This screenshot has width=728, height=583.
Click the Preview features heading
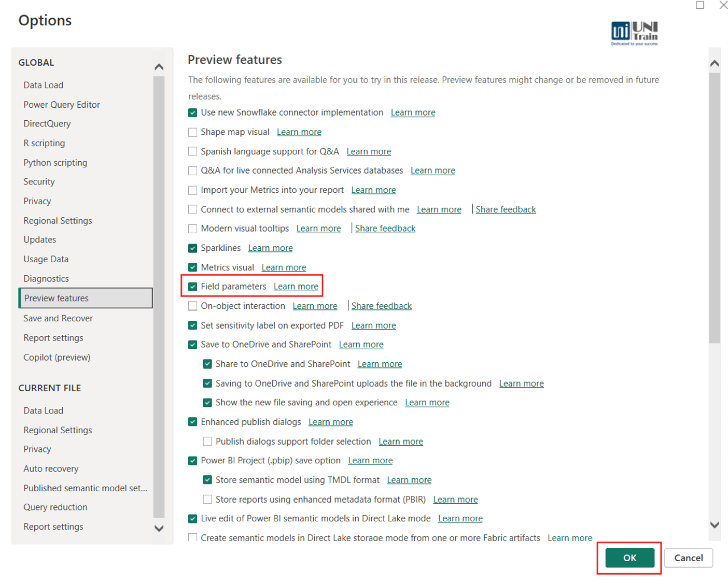coord(235,60)
